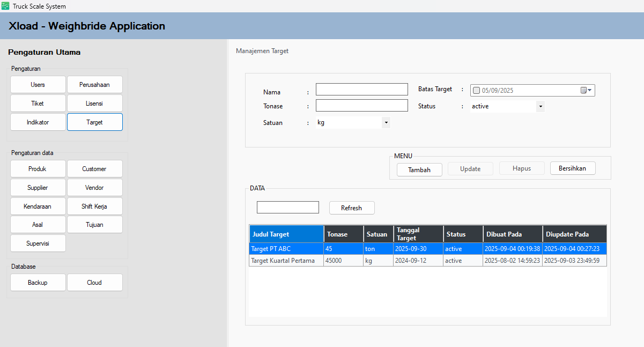
Task: Focus the Tonase text field
Action: [x=361, y=106]
